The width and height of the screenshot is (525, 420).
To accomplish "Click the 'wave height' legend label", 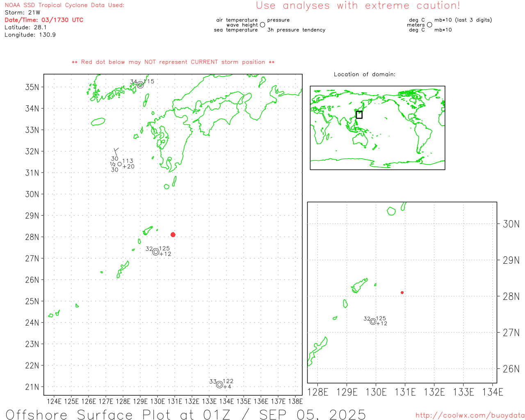I will click(242, 25).
